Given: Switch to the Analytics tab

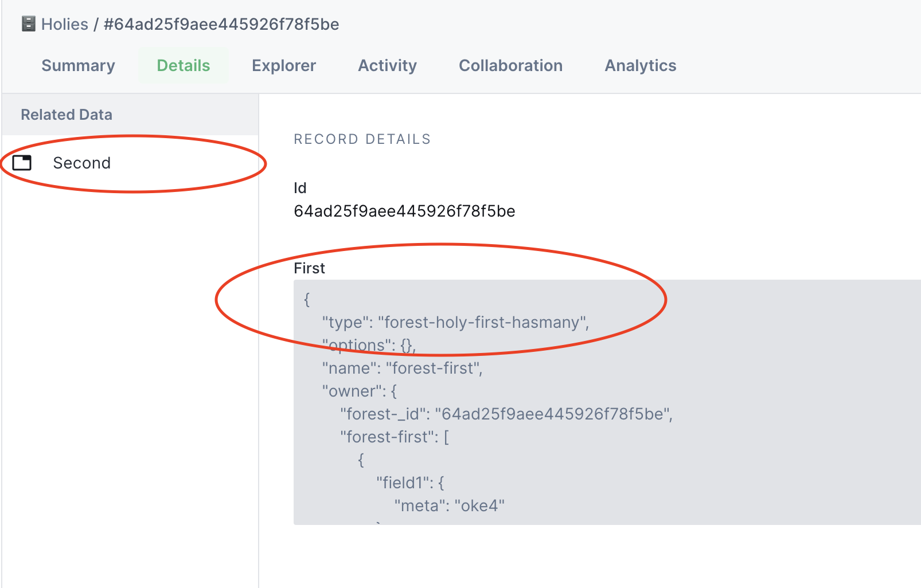Looking at the screenshot, I should [x=640, y=65].
